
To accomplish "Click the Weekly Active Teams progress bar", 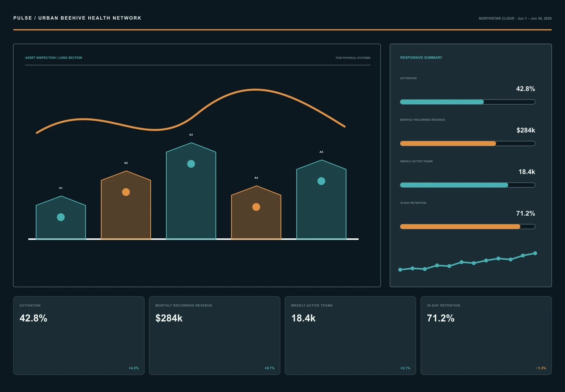I will coord(468,185).
